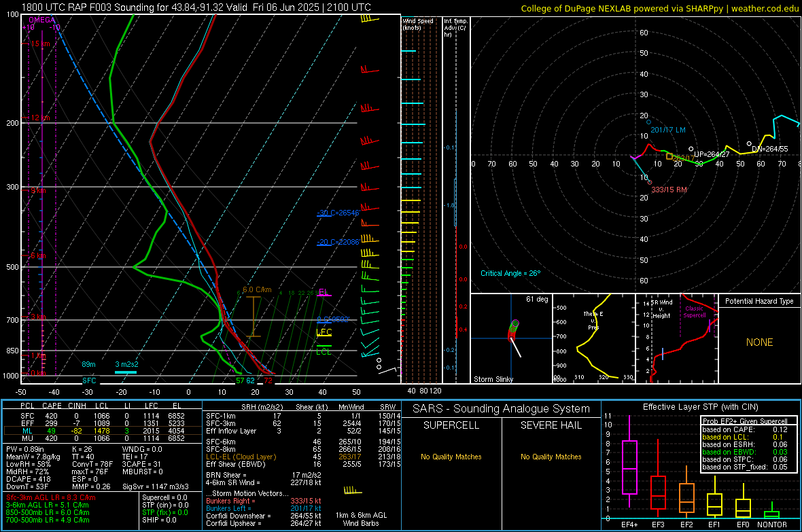Click the Inf. Temp. Adv. header
The height and width of the screenshot is (532, 802).
[x=455, y=28]
